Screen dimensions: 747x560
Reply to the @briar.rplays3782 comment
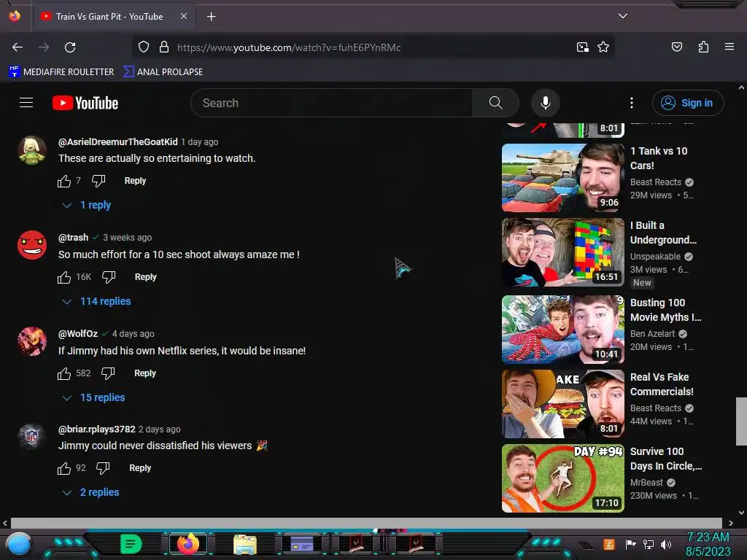[x=140, y=468]
